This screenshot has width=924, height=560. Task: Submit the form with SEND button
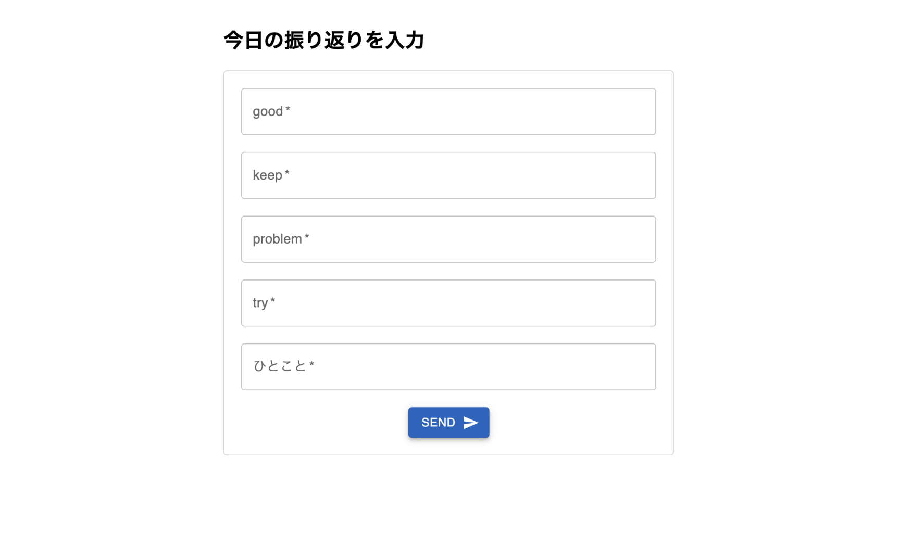point(448,423)
